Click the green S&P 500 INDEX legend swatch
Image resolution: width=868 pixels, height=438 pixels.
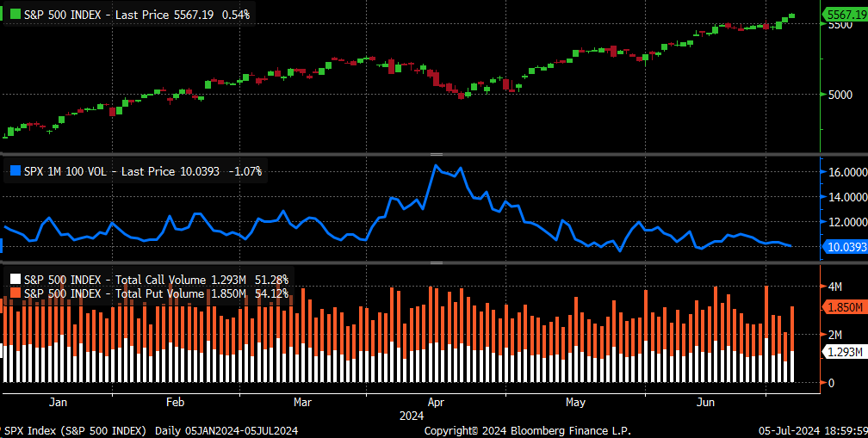pyautogui.click(x=15, y=15)
